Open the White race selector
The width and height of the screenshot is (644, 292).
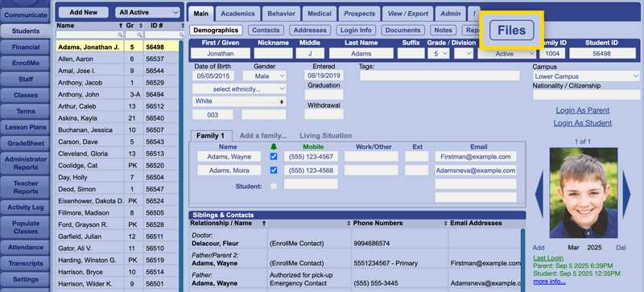pyautogui.click(x=239, y=101)
